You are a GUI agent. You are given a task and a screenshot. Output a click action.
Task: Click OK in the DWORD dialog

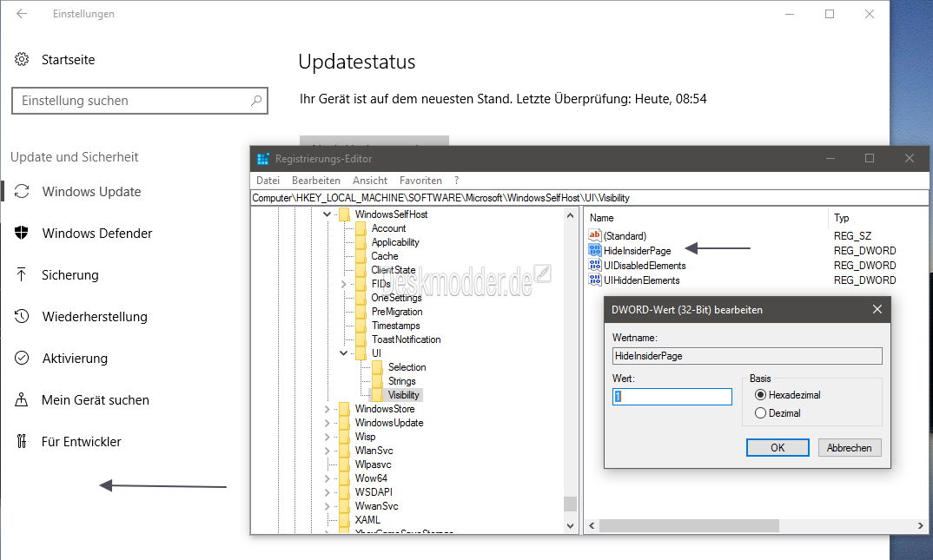tap(777, 448)
